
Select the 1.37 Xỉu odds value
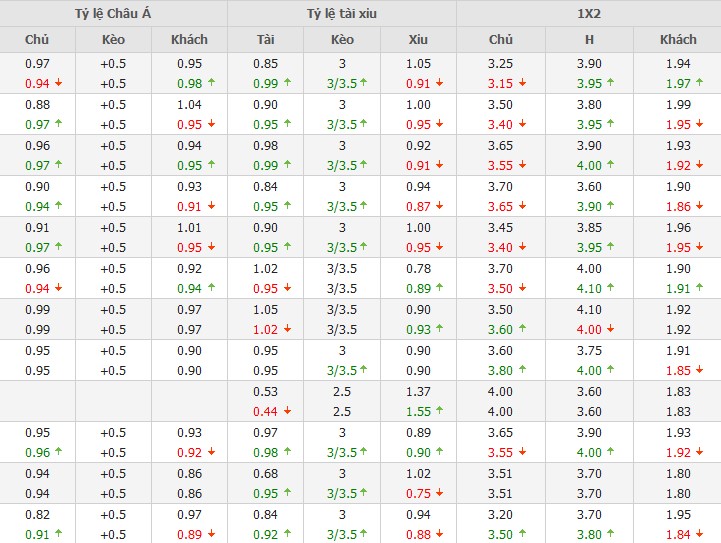[x=418, y=390]
